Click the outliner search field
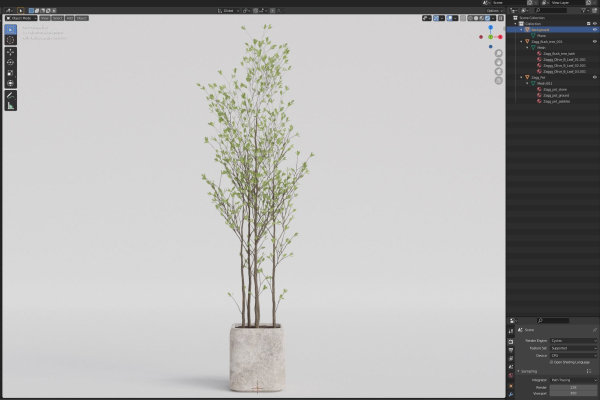The image size is (600, 400). point(551,10)
